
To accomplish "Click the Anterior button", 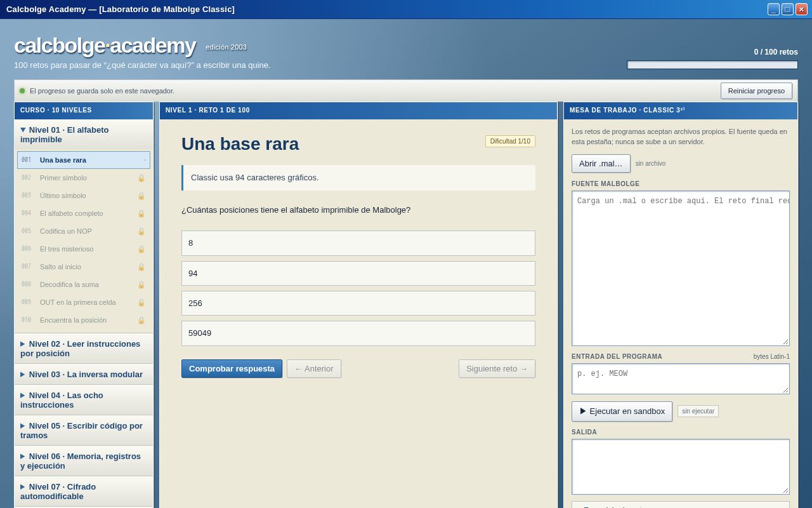I will (314, 369).
